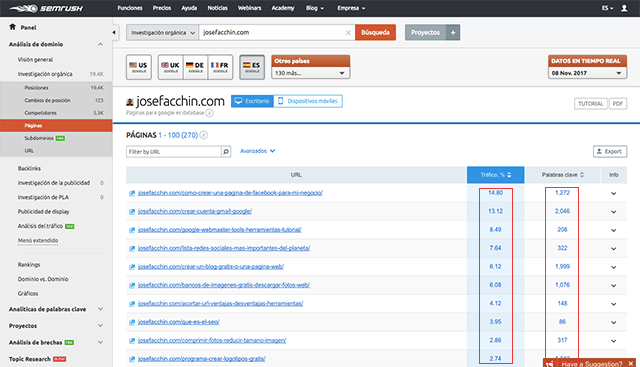Open the Investigación orgánica dropdown
640x367 pixels.
(x=162, y=33)
